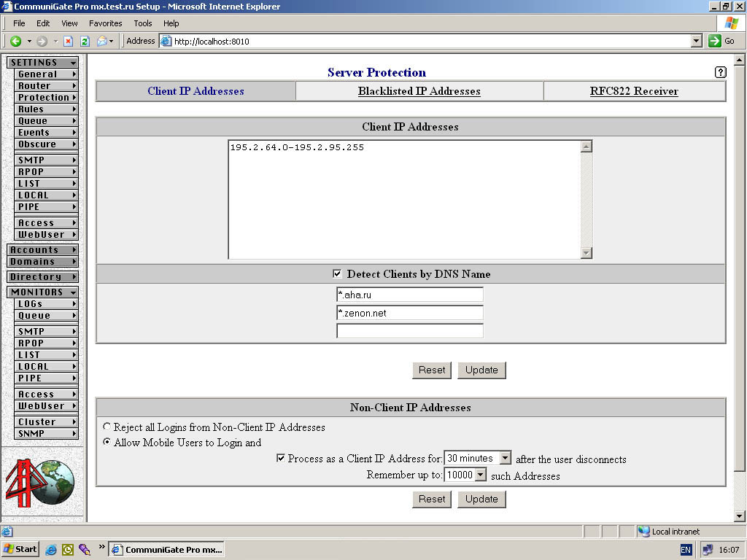Open Directory in the sidebar
The image size is (747, 560).
pyautogui.click(x=43, y=276)
